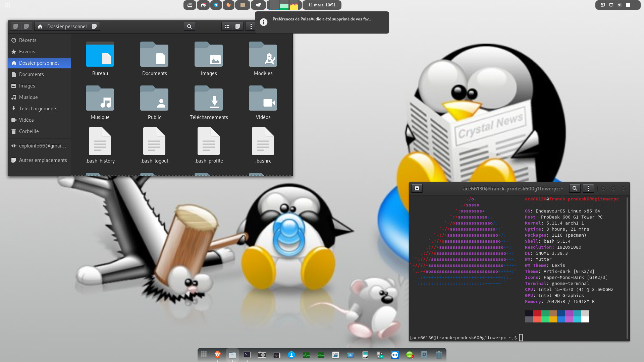Select Dossier personnel in the sidebar
Image resolution: width=644 pixels, height=362 pixels.
[39, 63]
